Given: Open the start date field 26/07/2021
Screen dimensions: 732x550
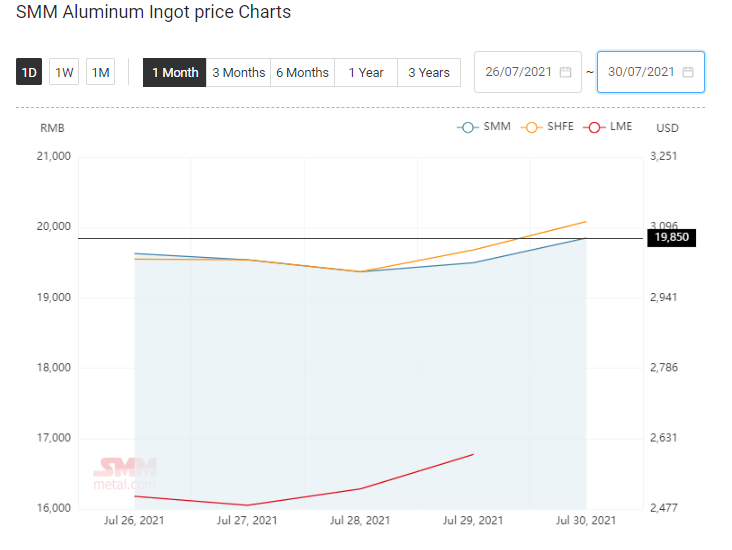Looking at the screenshot, I should (x=528, y=72).
